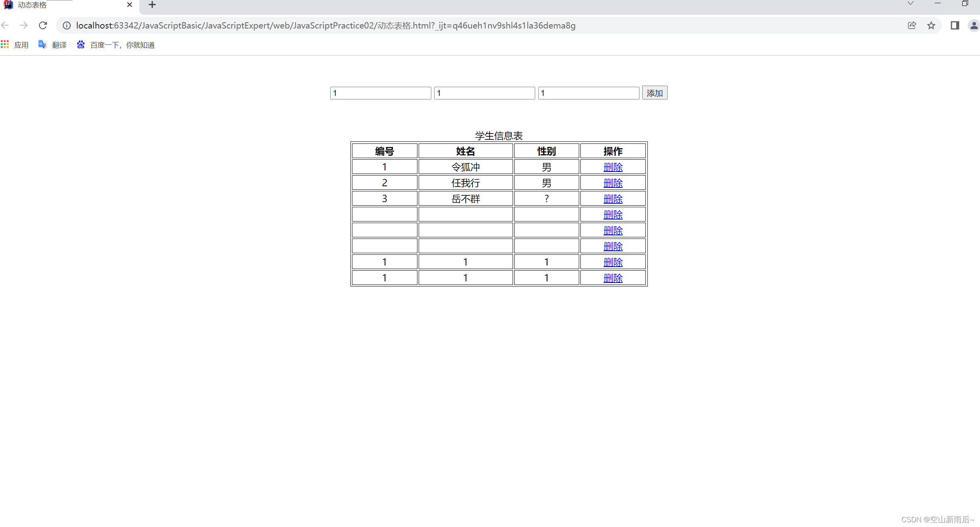Delete the 岳不群 row
The image size is (980, 527).
[612, 199]
